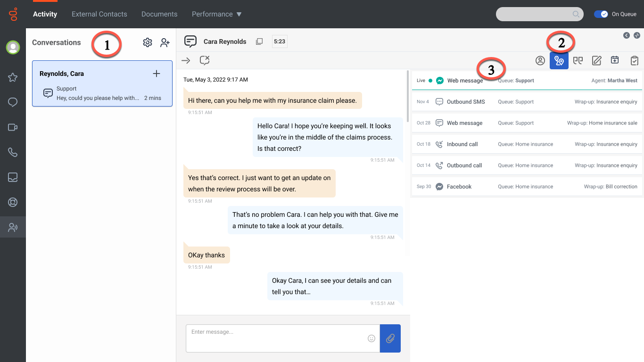Click the favorites star in sidebar

pyautogui.click(x=13, y=77)
